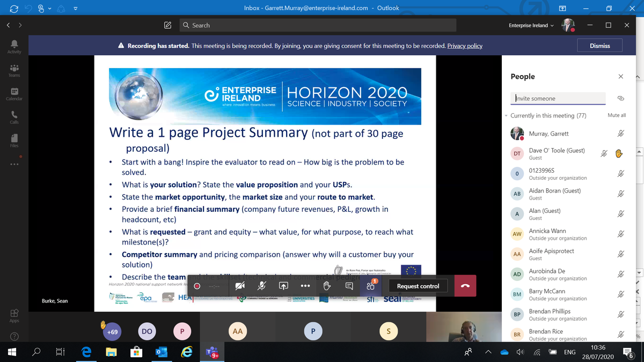Click the new chat compose icon

(167, 25)
